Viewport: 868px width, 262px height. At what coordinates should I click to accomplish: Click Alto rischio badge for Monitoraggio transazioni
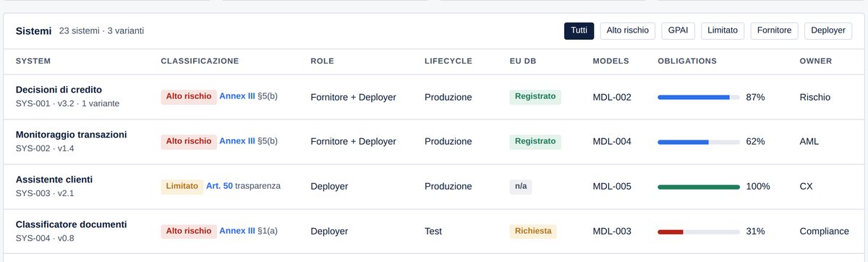(x=189, y=141)
